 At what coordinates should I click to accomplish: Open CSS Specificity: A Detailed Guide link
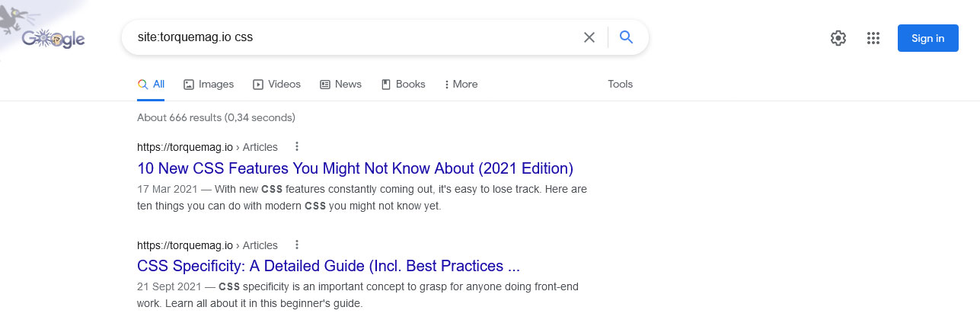(x=328, y=267)
